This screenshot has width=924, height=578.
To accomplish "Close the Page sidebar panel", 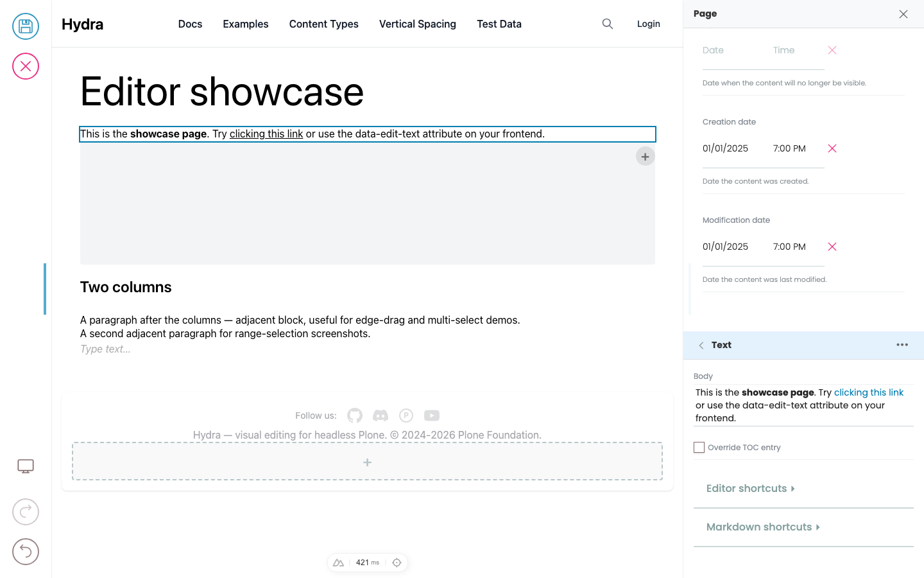I will (x=903, y=14).
